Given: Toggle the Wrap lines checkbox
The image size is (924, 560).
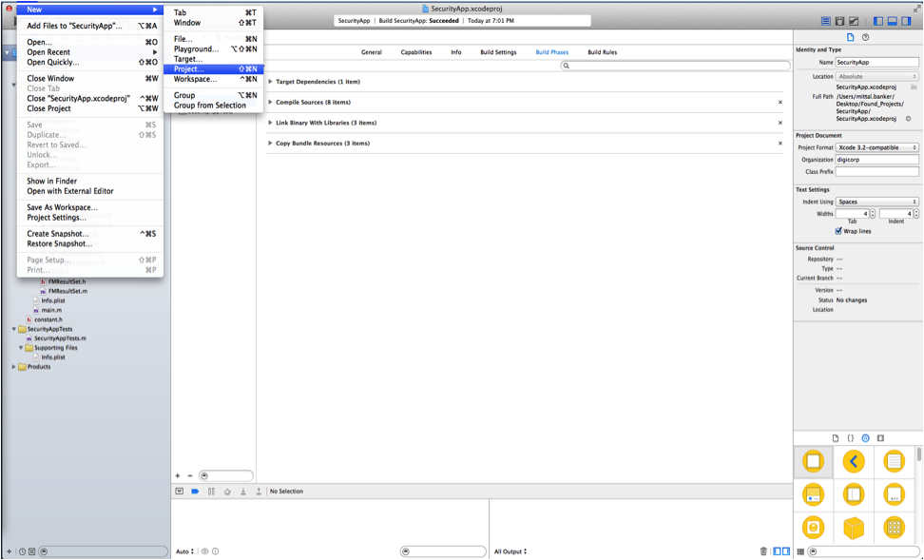Looking at the screenshot, I should pyautogui.click(x=838, y=231).
